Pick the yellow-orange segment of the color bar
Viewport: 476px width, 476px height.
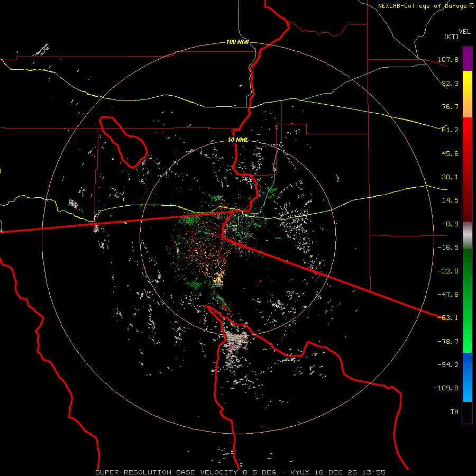click(x=467, y=94)
